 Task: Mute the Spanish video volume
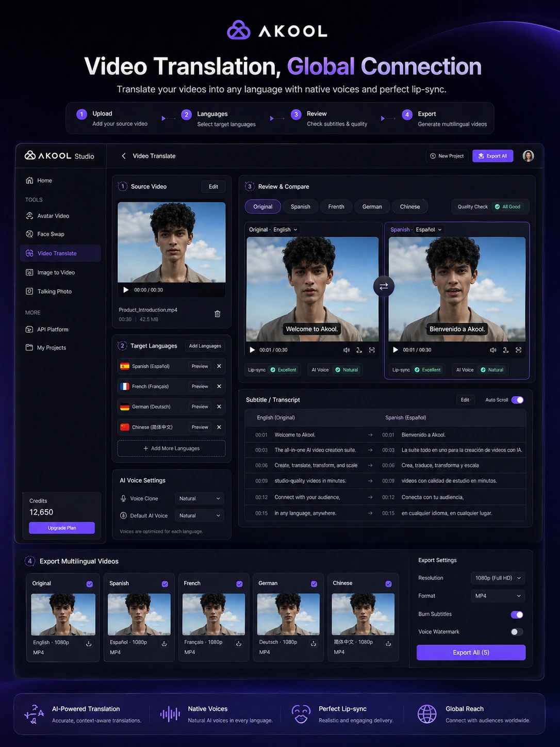coord(493,350)
